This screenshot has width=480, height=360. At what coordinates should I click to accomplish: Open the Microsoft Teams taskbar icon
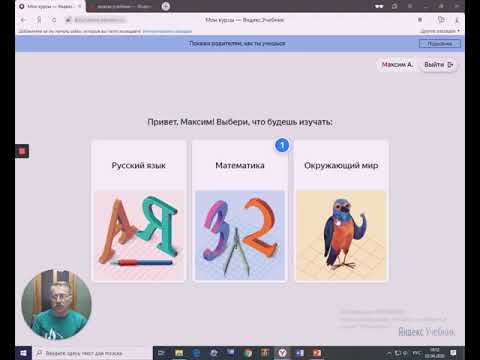[300, 353]
